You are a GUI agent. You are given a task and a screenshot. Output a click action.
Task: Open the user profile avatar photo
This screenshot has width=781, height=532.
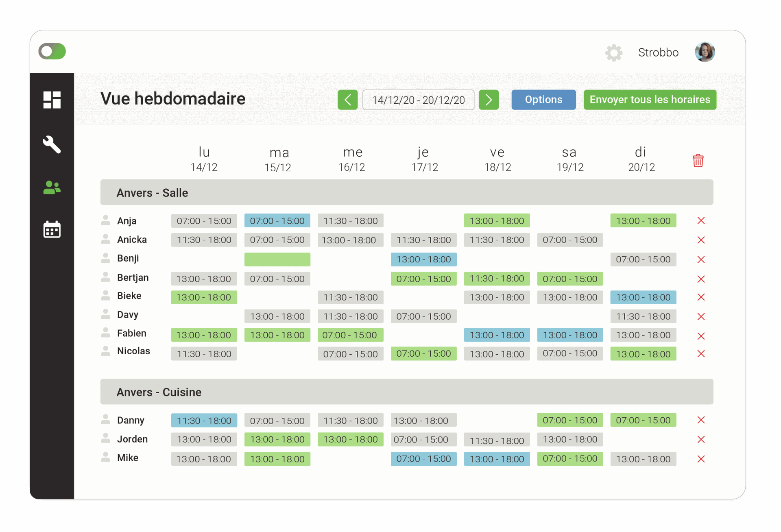[705, 52]
